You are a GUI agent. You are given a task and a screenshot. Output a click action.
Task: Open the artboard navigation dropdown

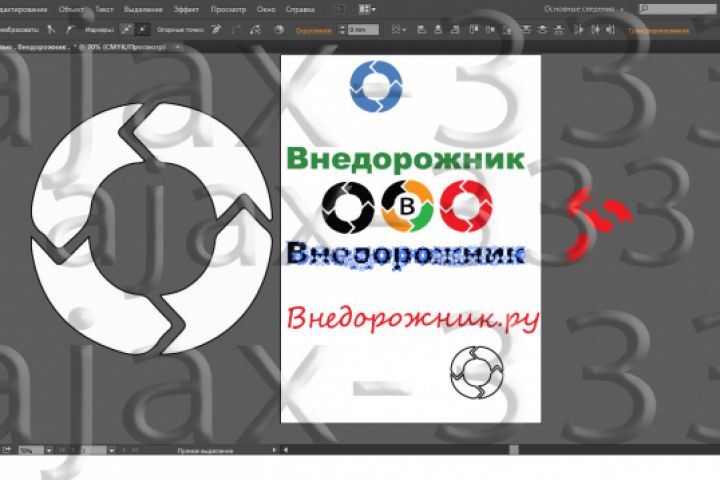tap(112, 451)
